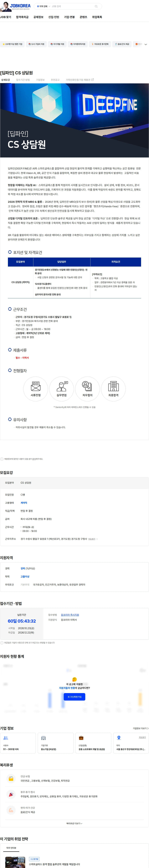Click the 연금·보험 benefit icon
This screenshot has width=149, height=868.
(11, 779)
